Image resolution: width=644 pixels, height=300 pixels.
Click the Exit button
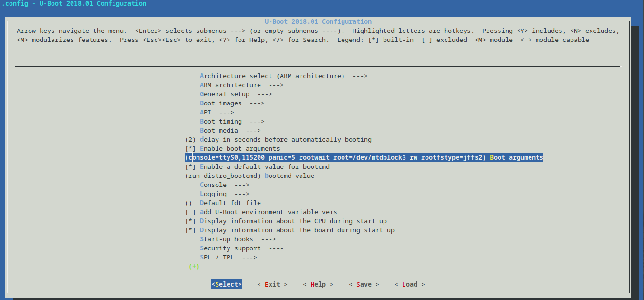[x=272, y=284]
